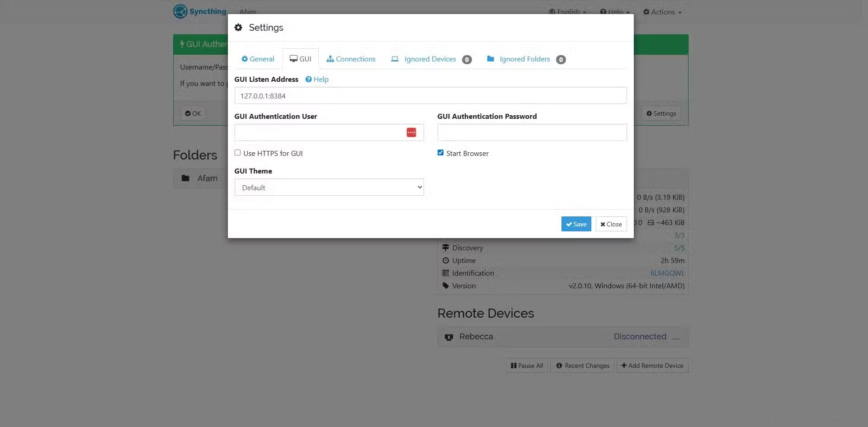Click the Syncthing logo
The image size is (868, 427).
(180, 11)
